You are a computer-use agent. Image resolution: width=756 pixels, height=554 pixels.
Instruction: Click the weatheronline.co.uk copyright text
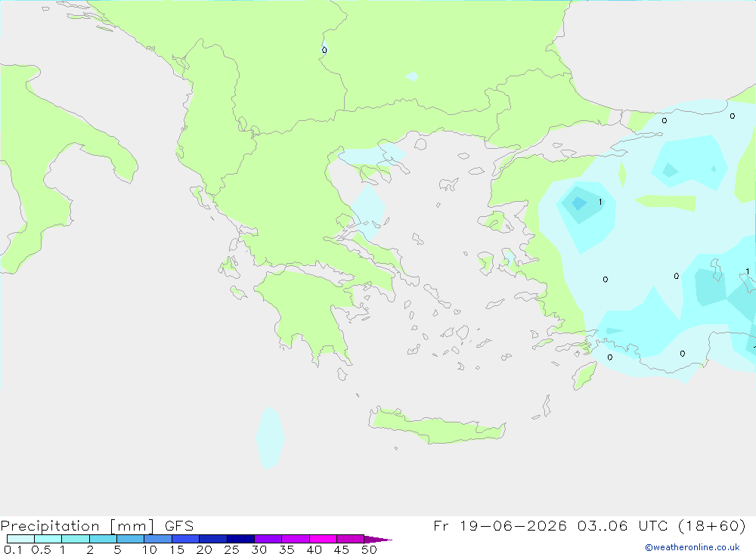(x=692, y=547)
